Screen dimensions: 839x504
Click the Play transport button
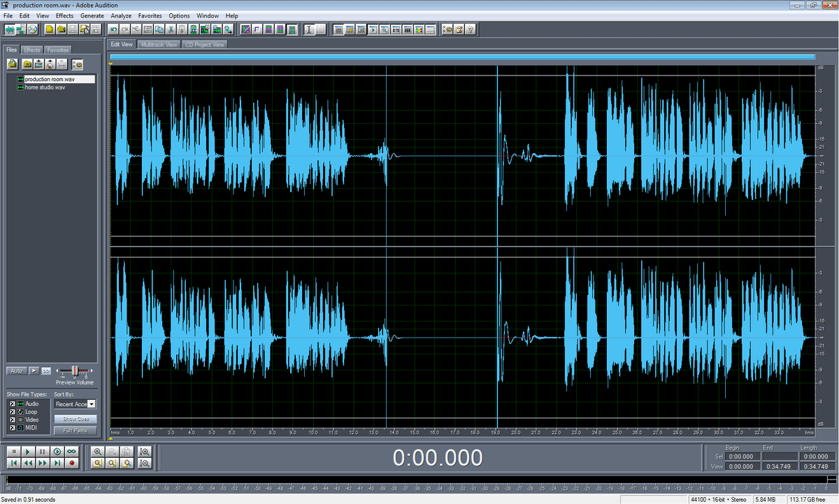point(28,451)
